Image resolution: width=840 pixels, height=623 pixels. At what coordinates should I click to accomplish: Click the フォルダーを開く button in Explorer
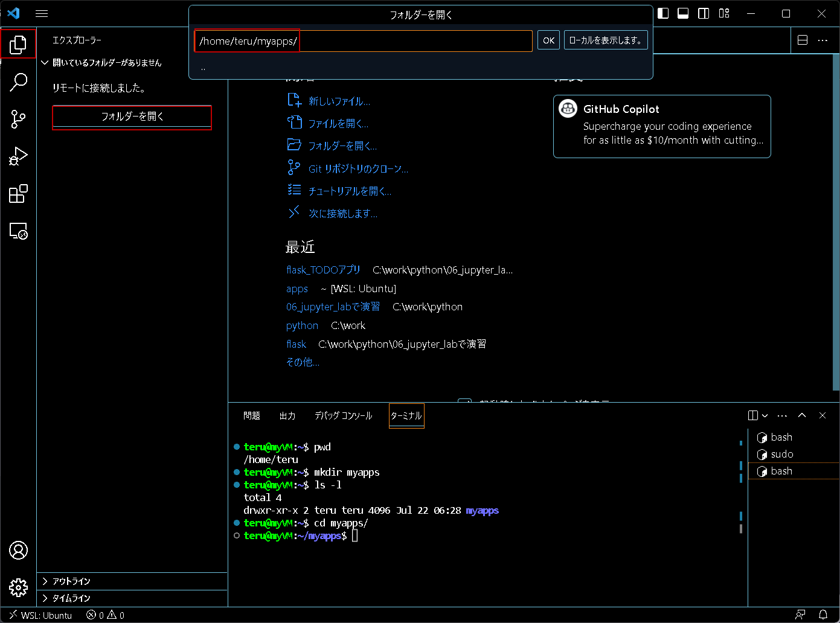coord(132,117)
